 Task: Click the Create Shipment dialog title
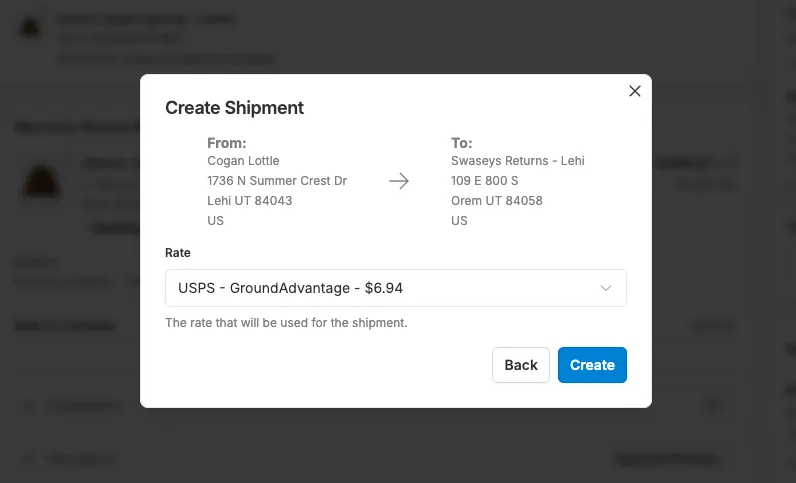[234, 108]
